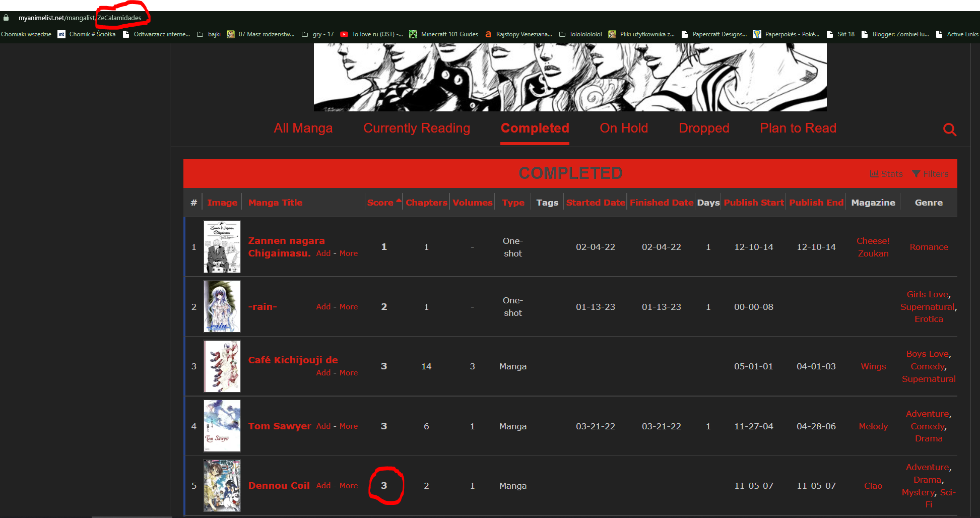
Task: Open the Minecraft 101 Guides bookmark
Action: (x=444, y=34)
